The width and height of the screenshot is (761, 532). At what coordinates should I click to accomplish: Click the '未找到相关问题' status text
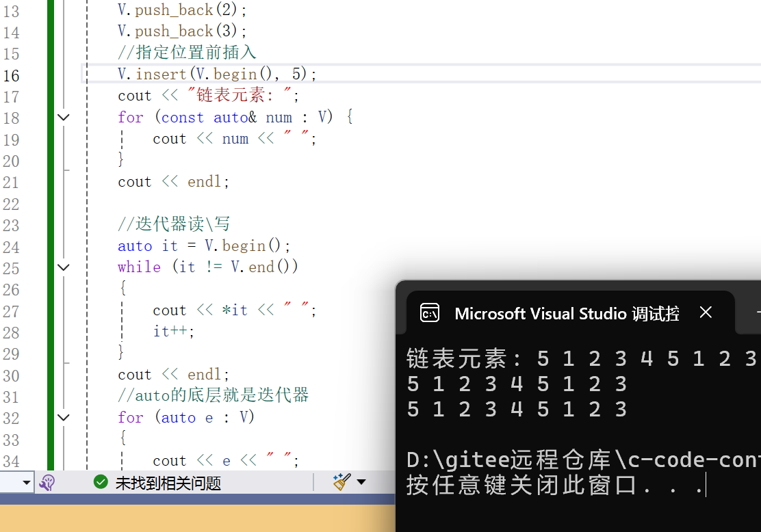tap(168, 483)
